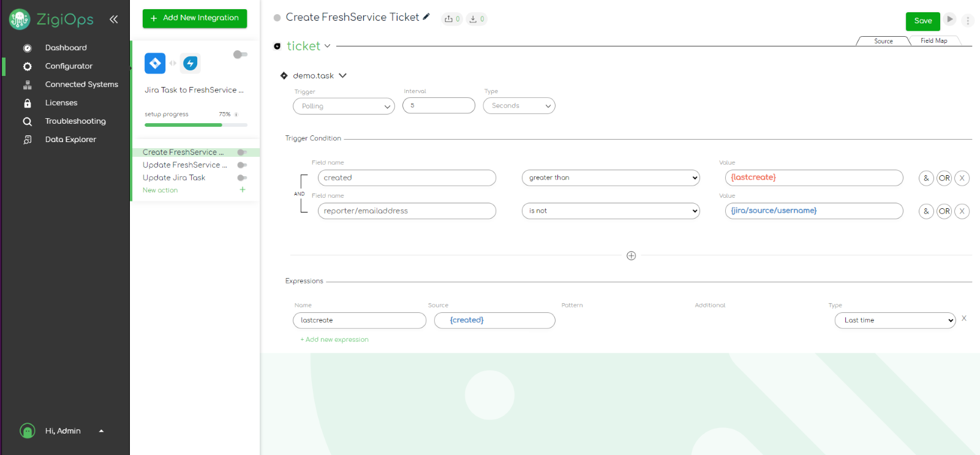
Task: Click the Connected Systems blocks icon
Action: (x=28, y=85)
